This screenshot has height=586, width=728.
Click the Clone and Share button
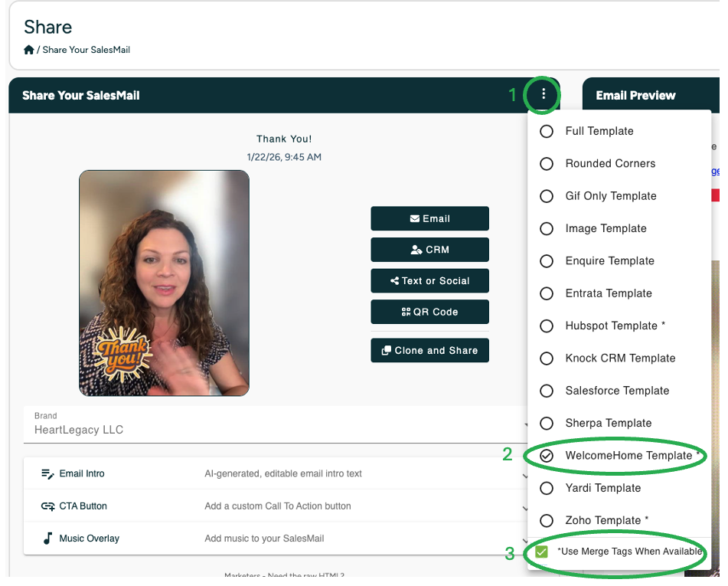[x=429, y=351]
